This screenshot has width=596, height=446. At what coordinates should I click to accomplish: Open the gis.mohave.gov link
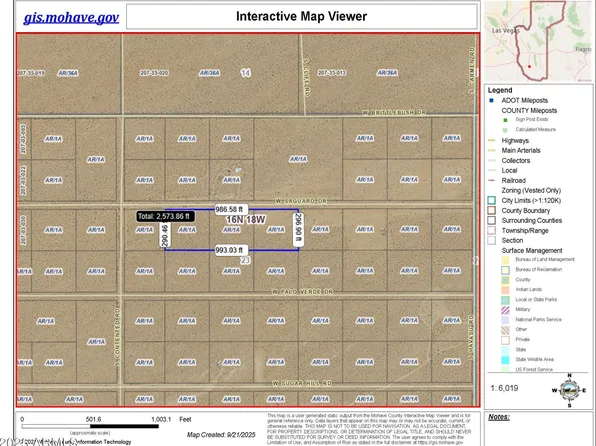click(x=71, y=17)
